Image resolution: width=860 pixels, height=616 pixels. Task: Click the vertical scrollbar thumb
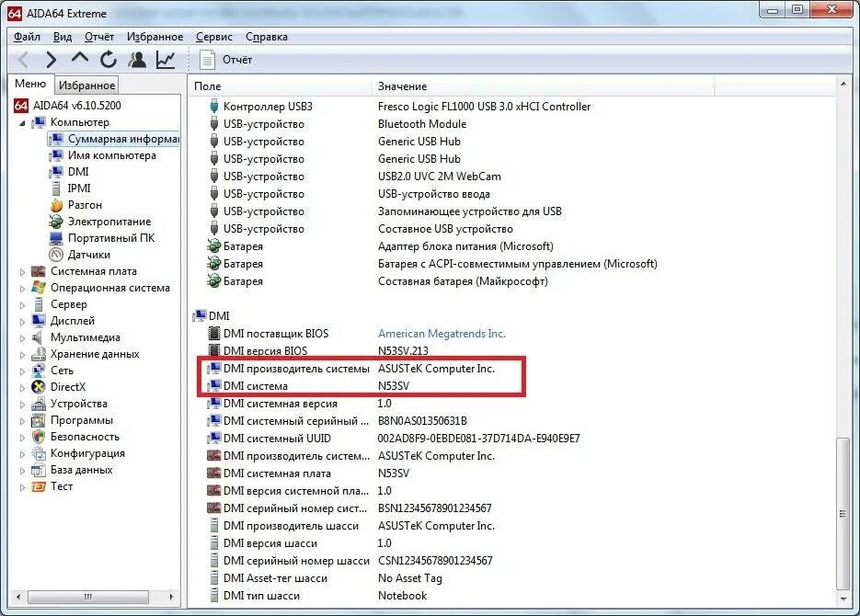pos(843,514)
